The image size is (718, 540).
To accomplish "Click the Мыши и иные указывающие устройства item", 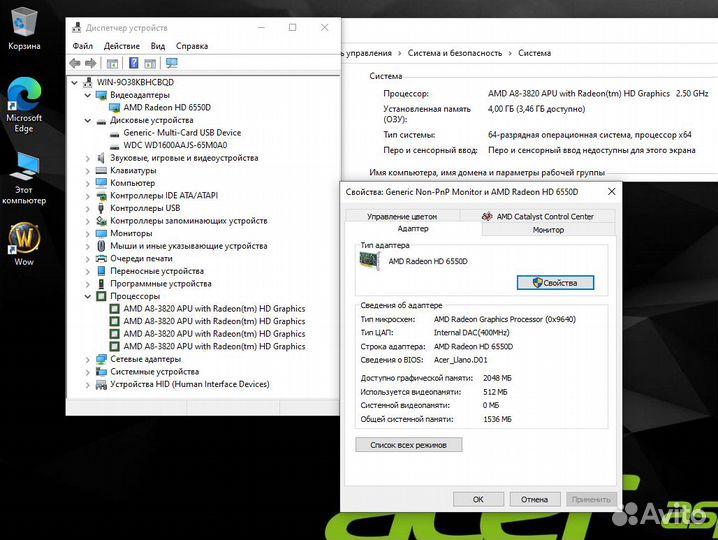I will tap(189, 246).
